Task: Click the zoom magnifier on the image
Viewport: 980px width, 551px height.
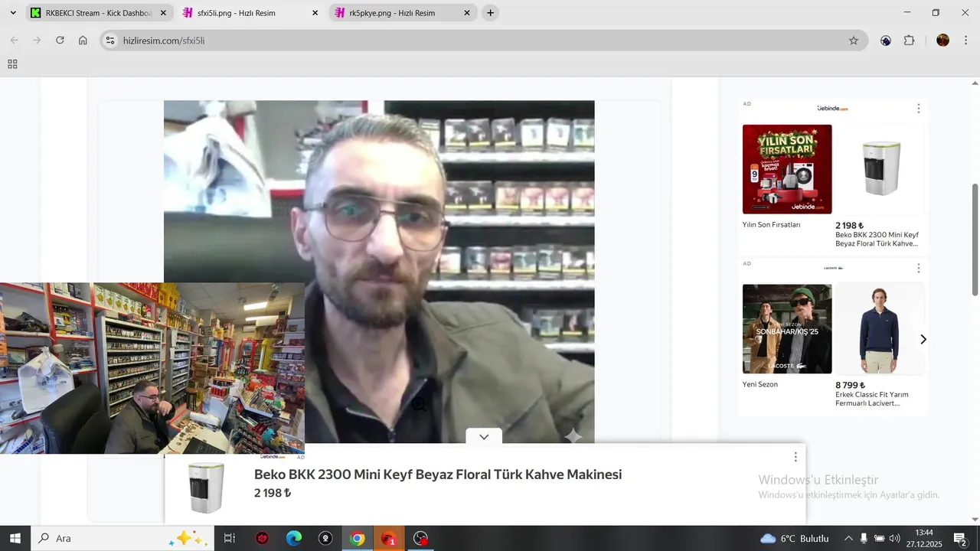Action: click(x=419, y=405)
